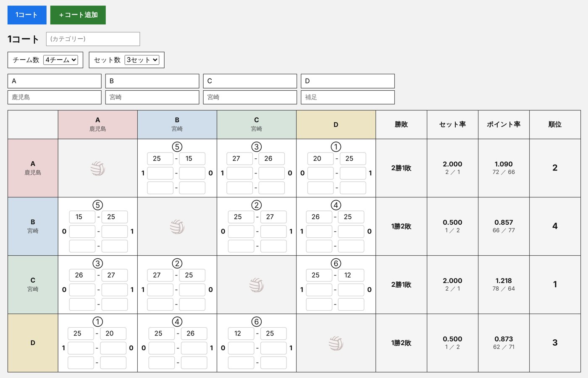
Task: Click the team name field containing C
Action: point(250,81)
